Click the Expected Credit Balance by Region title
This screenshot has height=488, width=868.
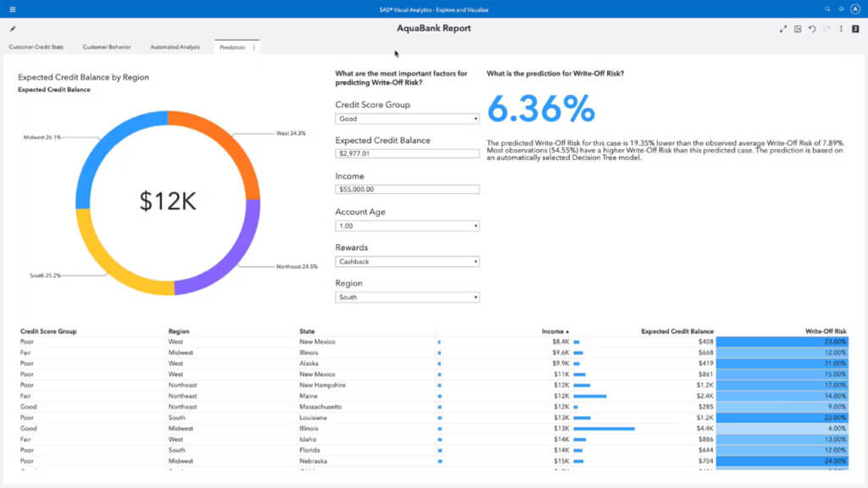pyautogui.click(x=83, y=77)
